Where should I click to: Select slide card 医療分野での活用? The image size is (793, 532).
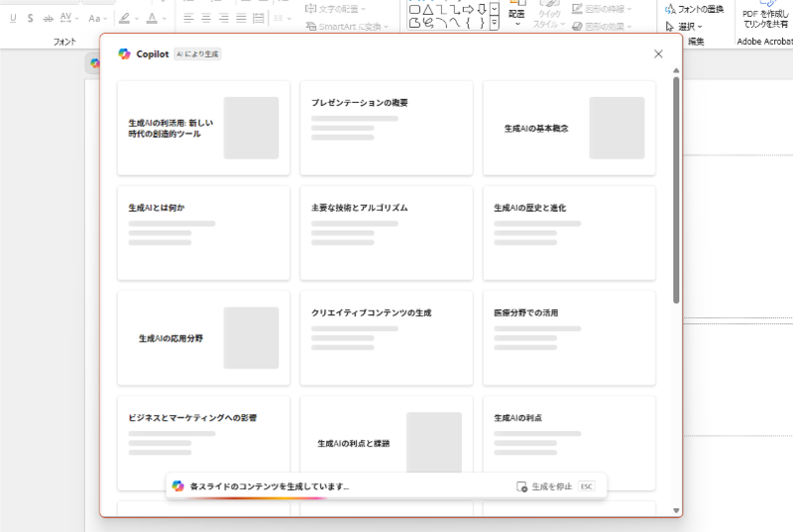click(x=569, y=338)
